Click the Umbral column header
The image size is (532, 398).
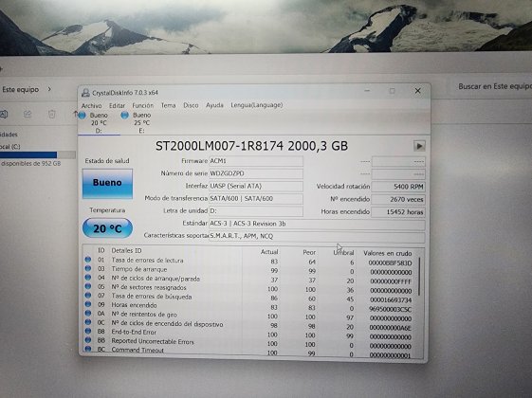[x=343, y=253]
